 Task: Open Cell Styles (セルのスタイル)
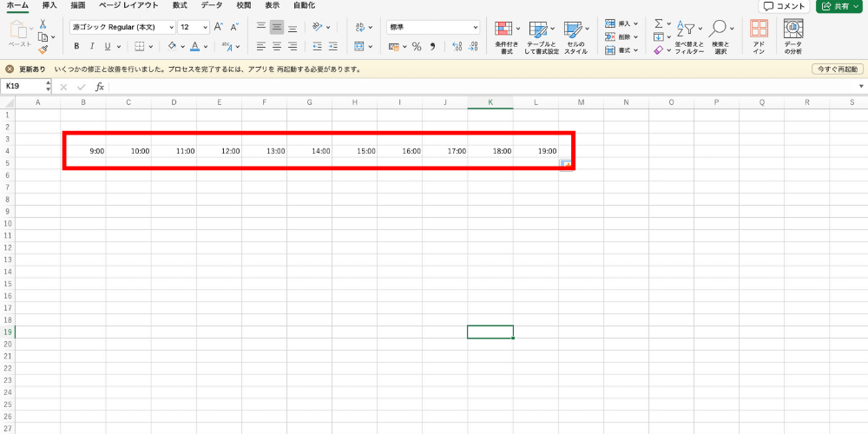[x=575, y=37]
